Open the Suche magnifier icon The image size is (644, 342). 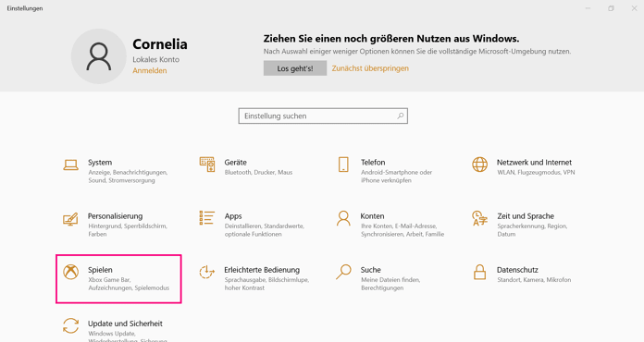pos(343,272)
